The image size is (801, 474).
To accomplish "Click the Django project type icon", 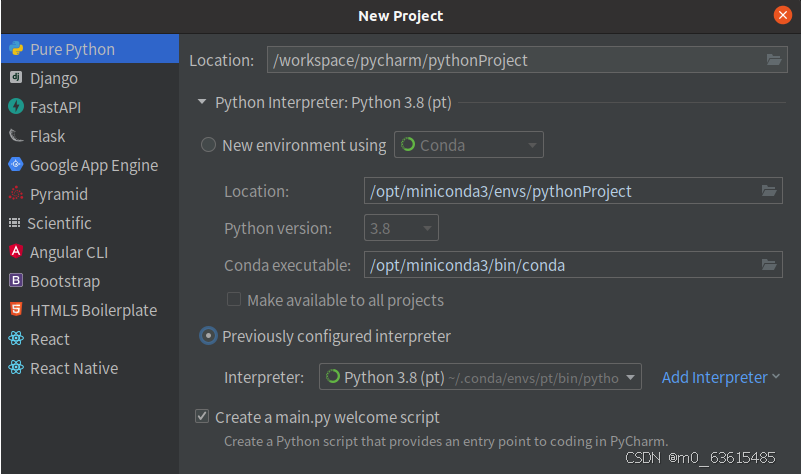I will tap(16, 78).
